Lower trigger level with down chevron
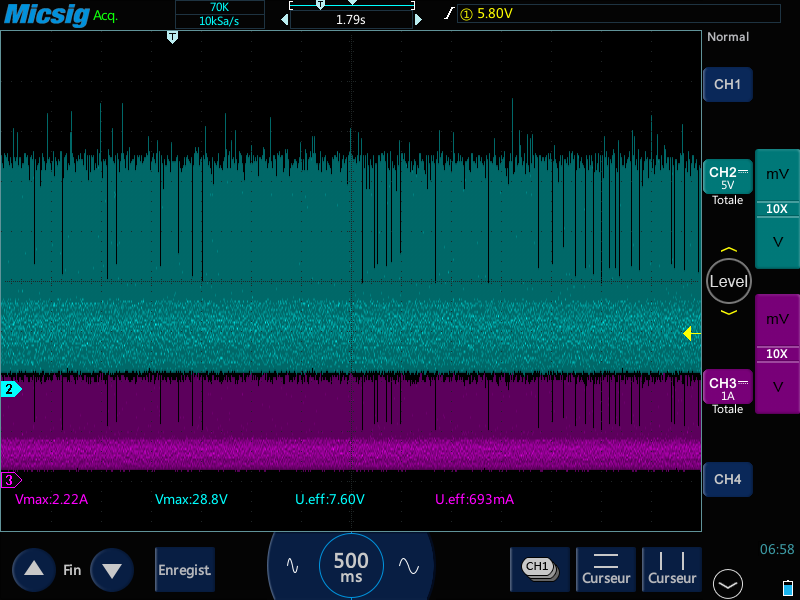 click(x=729, y=312)
